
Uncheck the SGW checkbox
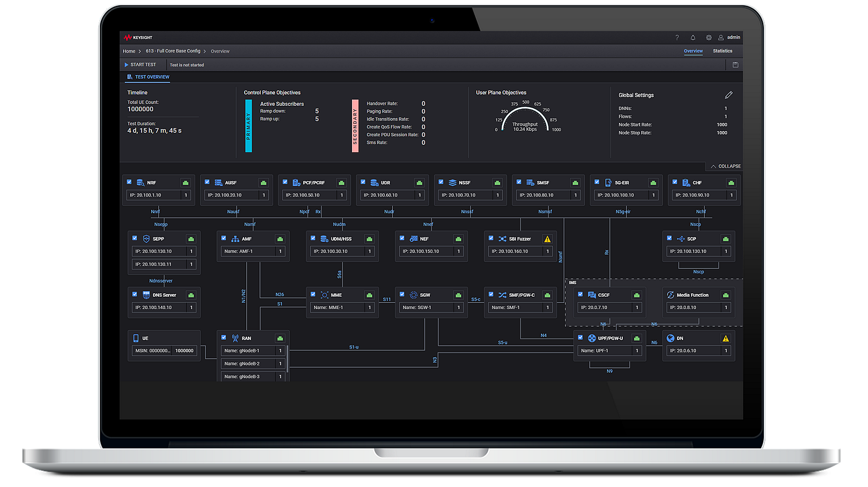tap(402, 294)
